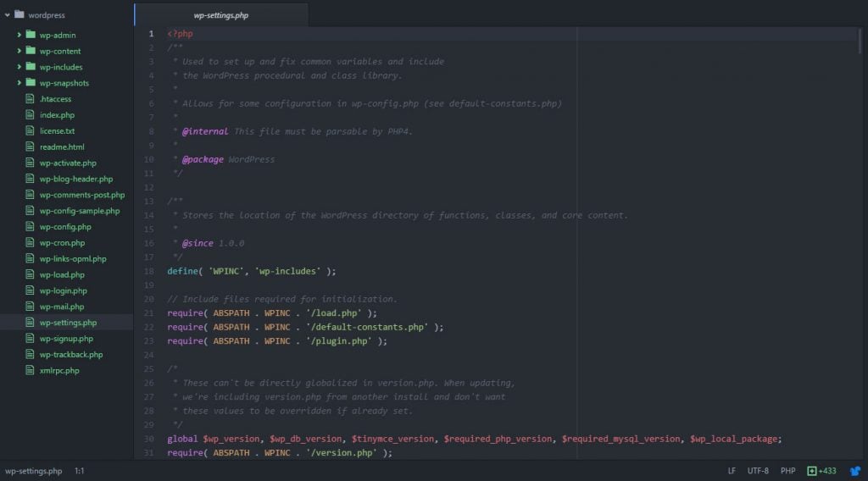Expand the wp-includes folder arrow

(x=19, y=67)
